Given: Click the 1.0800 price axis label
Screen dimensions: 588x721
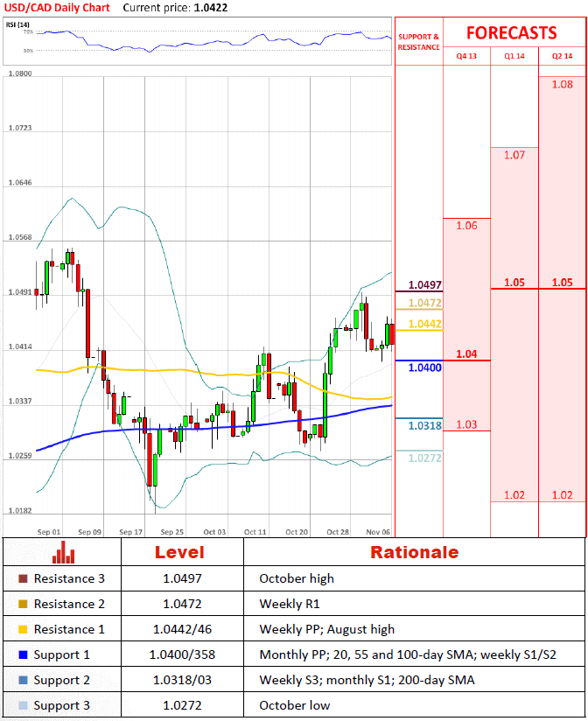Looking at the screenshot, I should tap(20, 73).
